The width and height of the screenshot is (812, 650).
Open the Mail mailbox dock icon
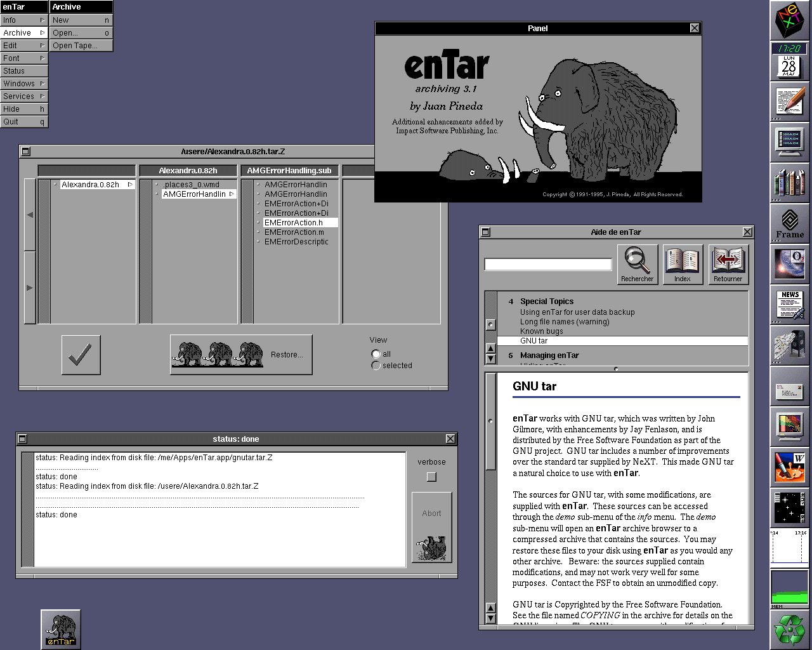coord(790,345)
